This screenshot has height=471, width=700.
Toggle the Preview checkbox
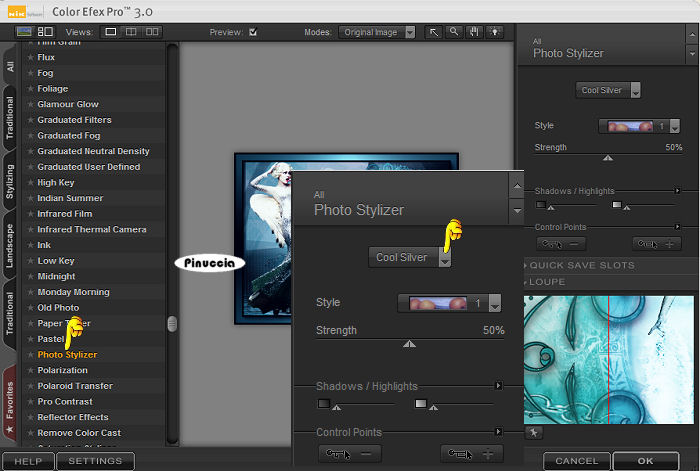tap(253, 32)
